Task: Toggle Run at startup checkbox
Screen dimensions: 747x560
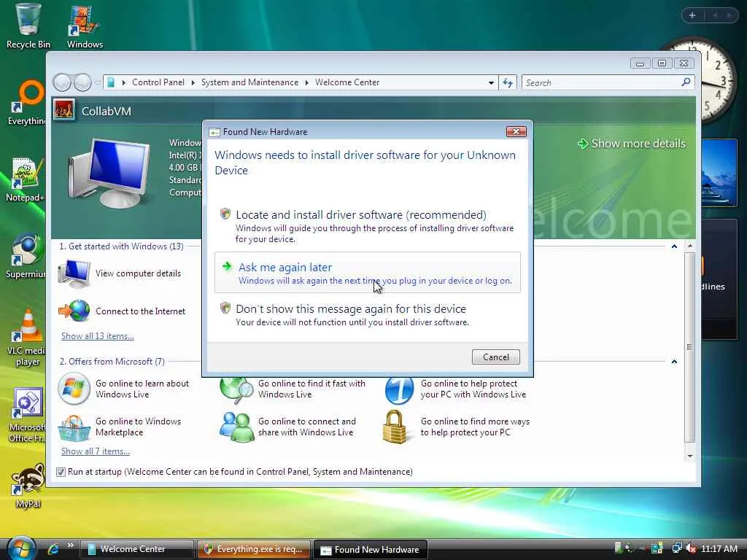Action: [61, 472]
